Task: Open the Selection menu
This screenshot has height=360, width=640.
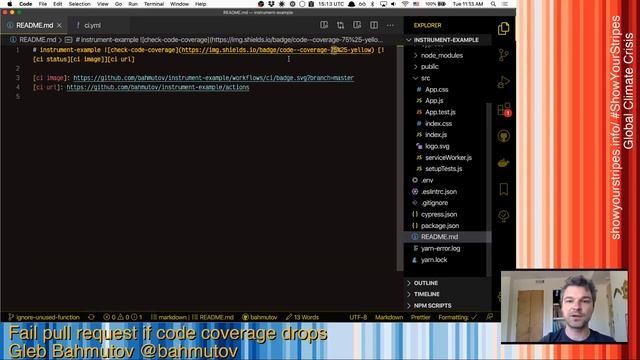Action: pos(79,4)
